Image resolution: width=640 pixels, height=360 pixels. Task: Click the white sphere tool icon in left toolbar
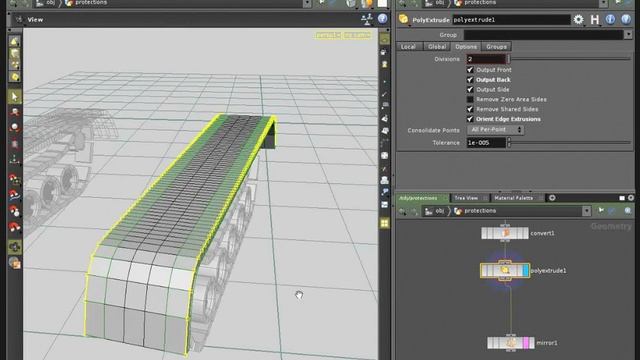[x=15, y=127]
